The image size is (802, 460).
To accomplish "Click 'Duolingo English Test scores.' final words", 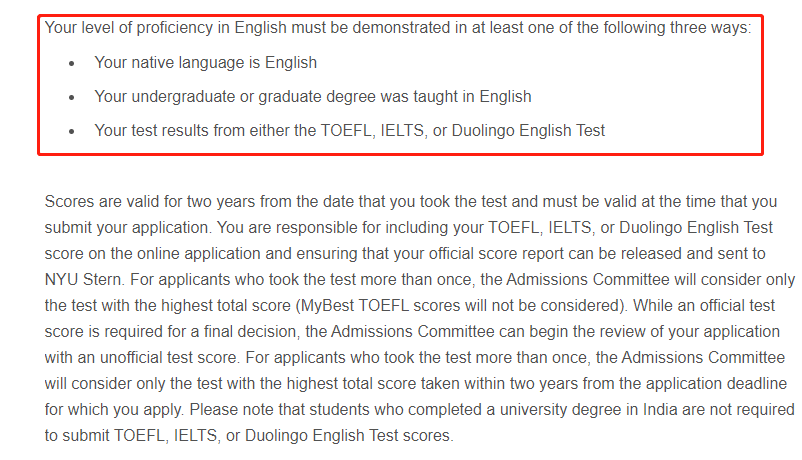I will (x=349, y=436).
